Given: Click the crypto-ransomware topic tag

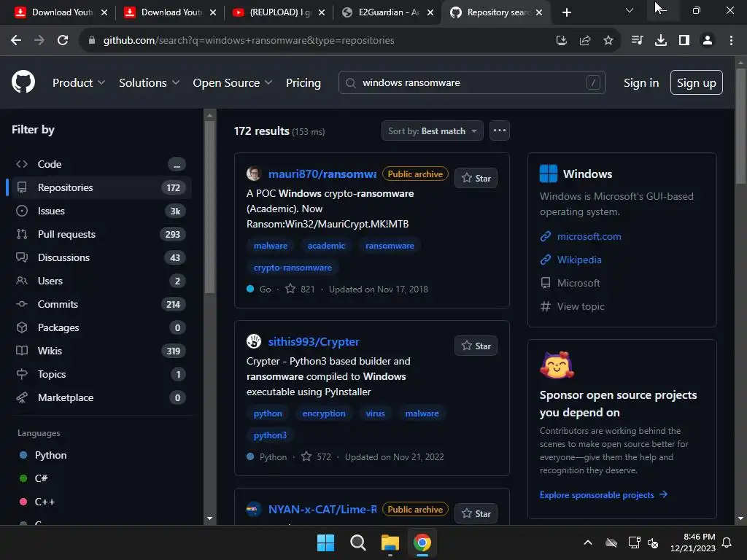Looking at the screenshot, I should tap(293, 268).
